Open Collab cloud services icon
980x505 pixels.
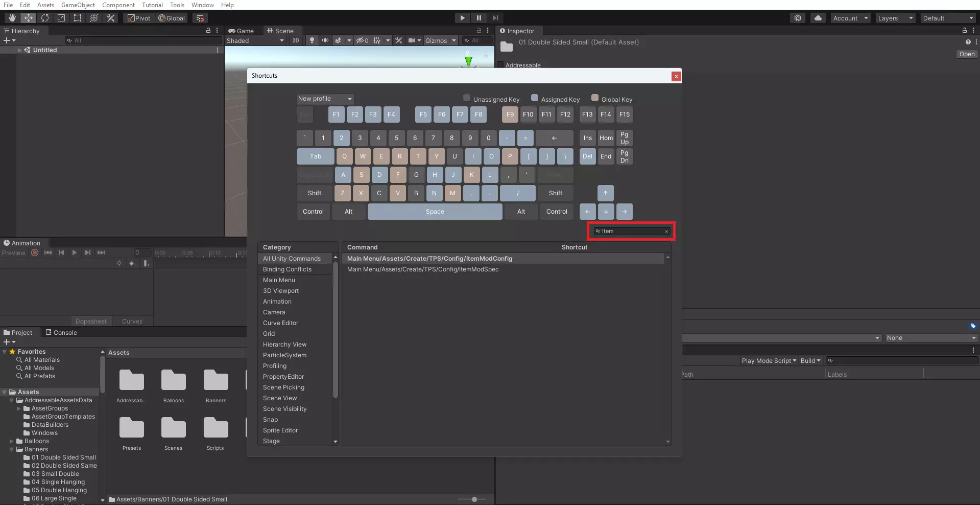point(818,18)
